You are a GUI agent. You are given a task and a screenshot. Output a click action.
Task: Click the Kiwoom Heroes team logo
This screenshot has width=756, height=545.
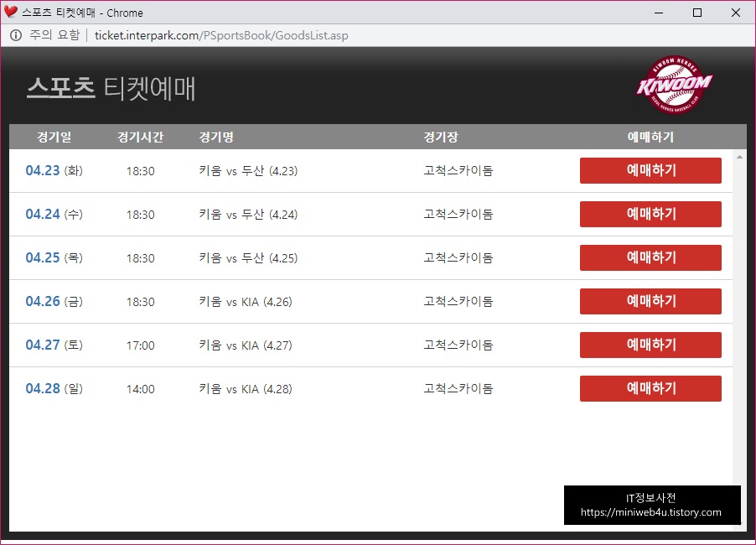pyautogui.click(x=675, y=85)
